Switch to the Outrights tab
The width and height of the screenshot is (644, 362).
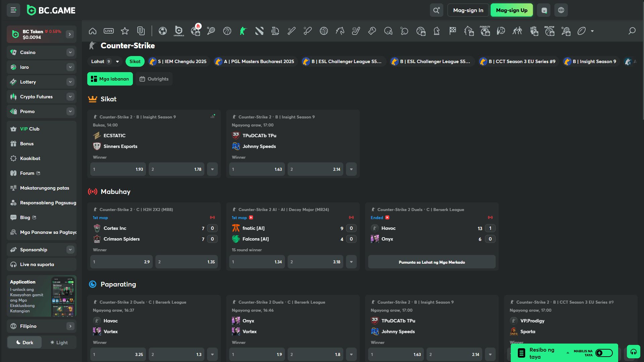(154, 79)
